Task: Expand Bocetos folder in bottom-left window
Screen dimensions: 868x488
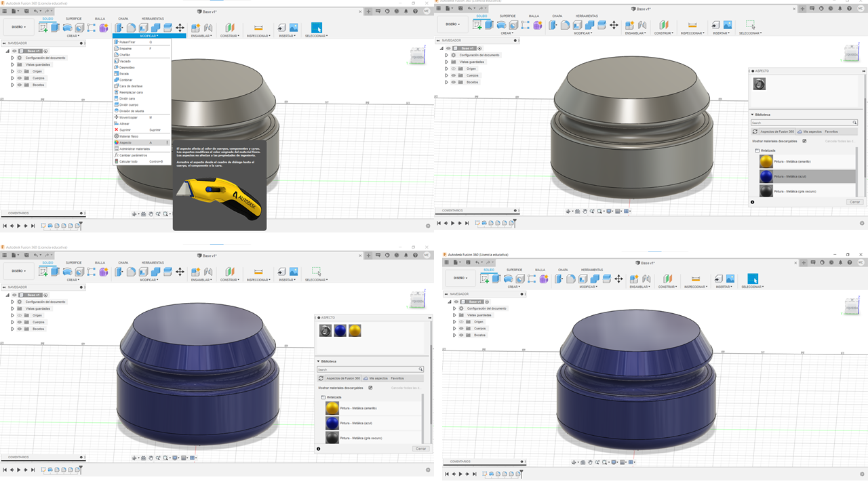Action: tap(12, 329)
